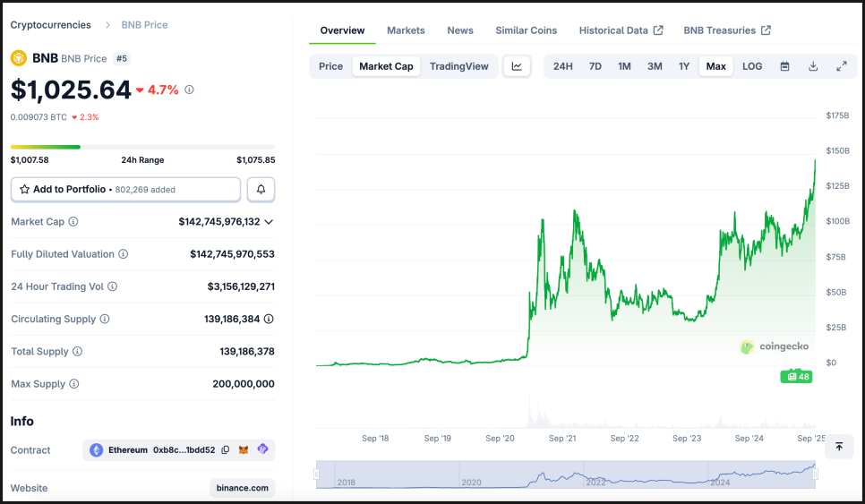Click the #5 rank badge
This screenshot has height=504, width=865.
click(122, 58)
